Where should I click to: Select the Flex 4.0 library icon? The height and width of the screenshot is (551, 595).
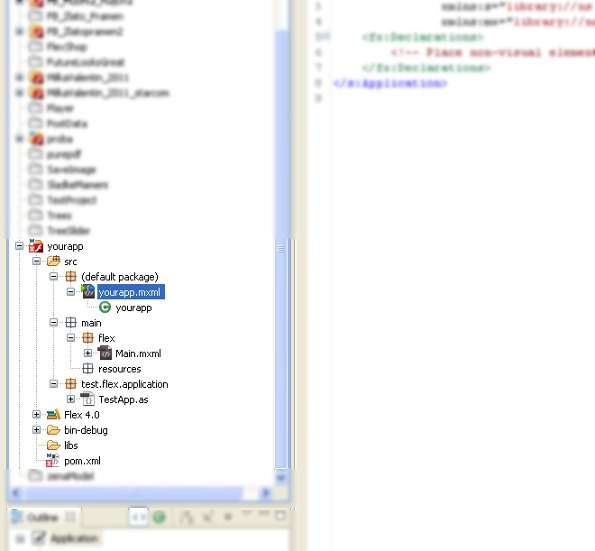pyautogui.click(x=54, y=414)
